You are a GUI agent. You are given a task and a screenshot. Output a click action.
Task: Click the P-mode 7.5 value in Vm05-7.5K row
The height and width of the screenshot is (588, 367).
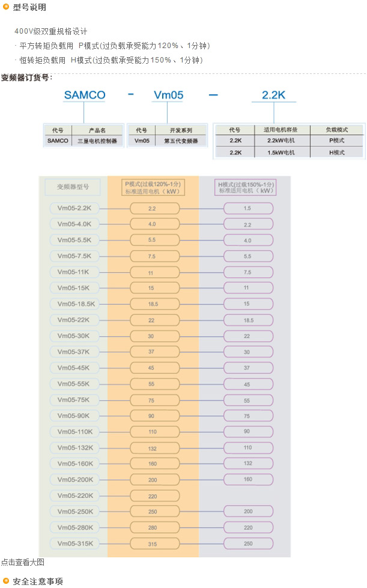[154, 256]
